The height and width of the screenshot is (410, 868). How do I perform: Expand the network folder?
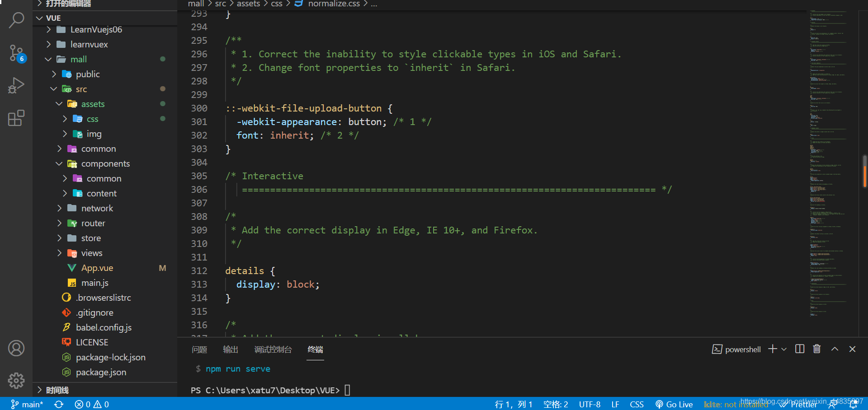click(x=105, y=208)
